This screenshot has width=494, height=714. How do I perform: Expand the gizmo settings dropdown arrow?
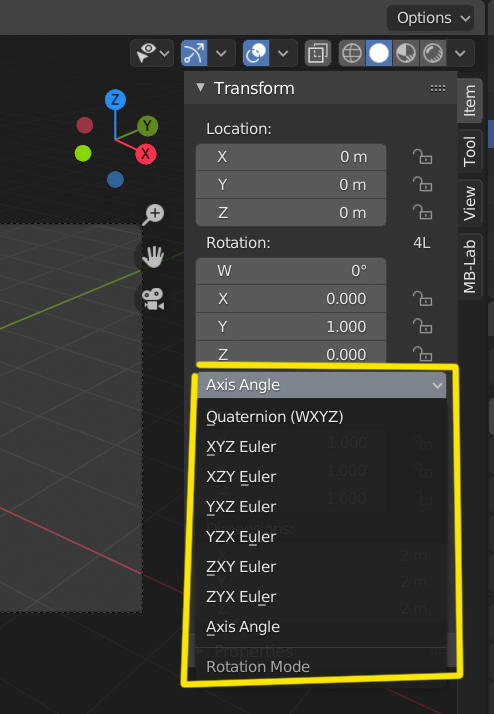coord(221,53)
